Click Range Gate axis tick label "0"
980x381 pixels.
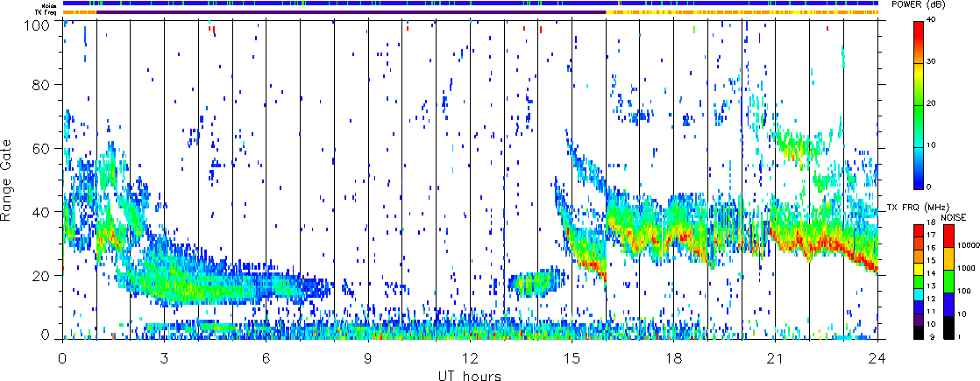[x=46, y=335]
